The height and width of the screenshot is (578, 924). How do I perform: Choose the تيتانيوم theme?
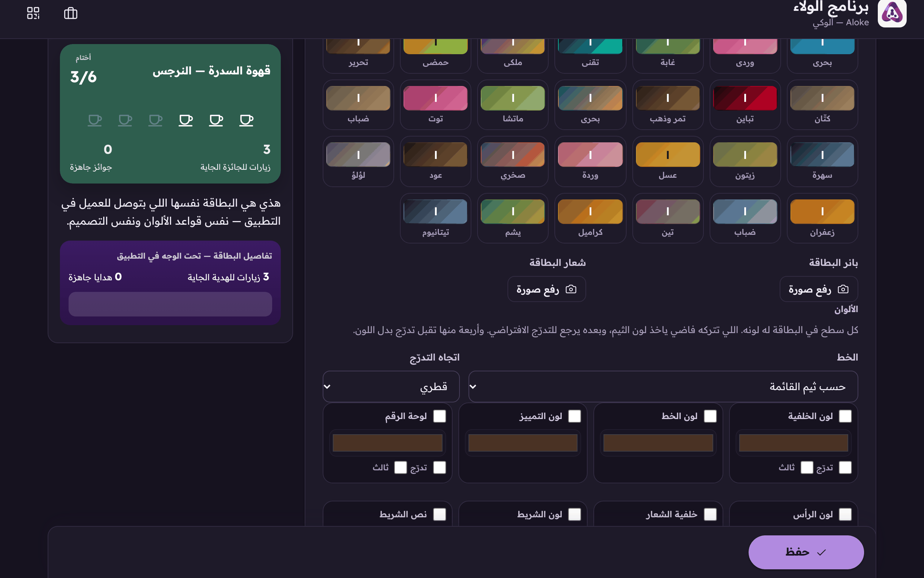tap(435, 218)
